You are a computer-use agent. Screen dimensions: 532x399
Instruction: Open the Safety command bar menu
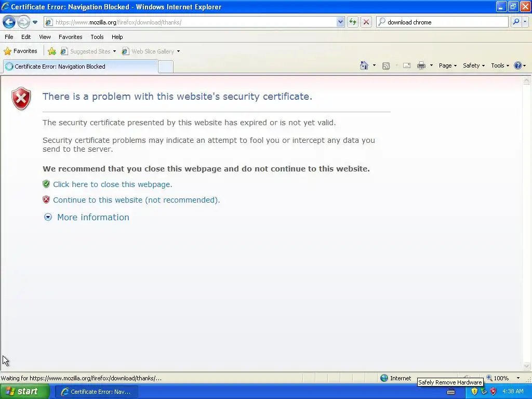[x=474, y=66]
